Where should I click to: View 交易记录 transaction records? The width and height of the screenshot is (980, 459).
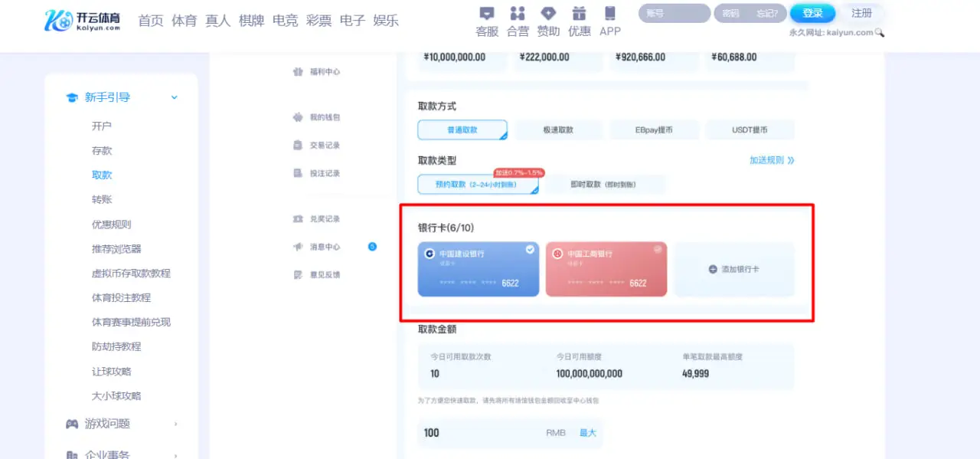click(326, 145)
